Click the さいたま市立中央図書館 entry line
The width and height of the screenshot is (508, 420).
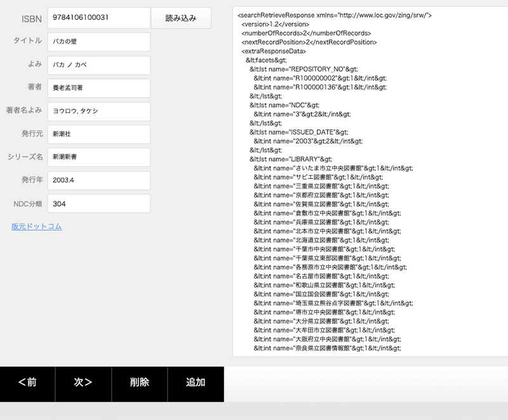tap(333, 168)
